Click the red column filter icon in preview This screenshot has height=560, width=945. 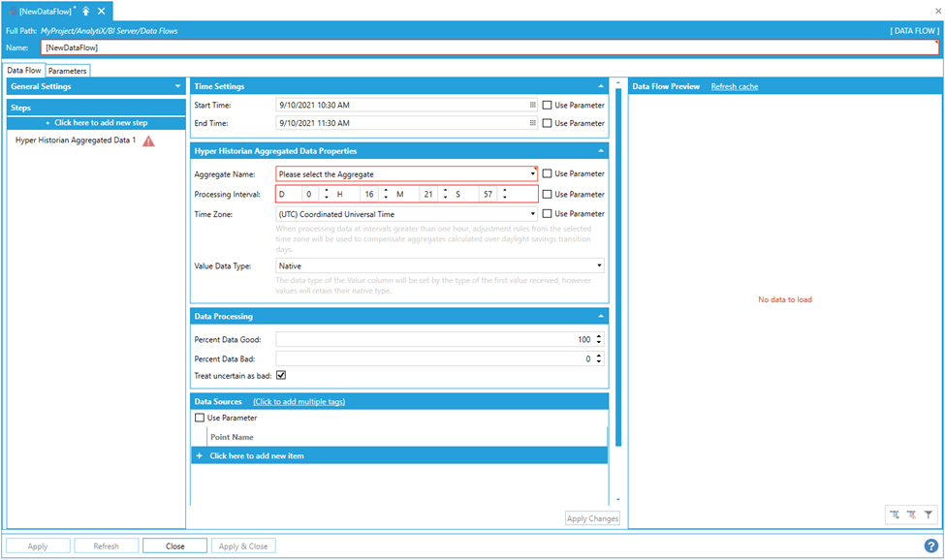[911, 515]
